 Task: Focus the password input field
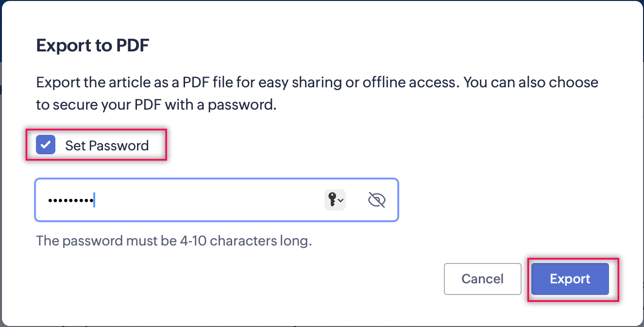click(194, 200)
